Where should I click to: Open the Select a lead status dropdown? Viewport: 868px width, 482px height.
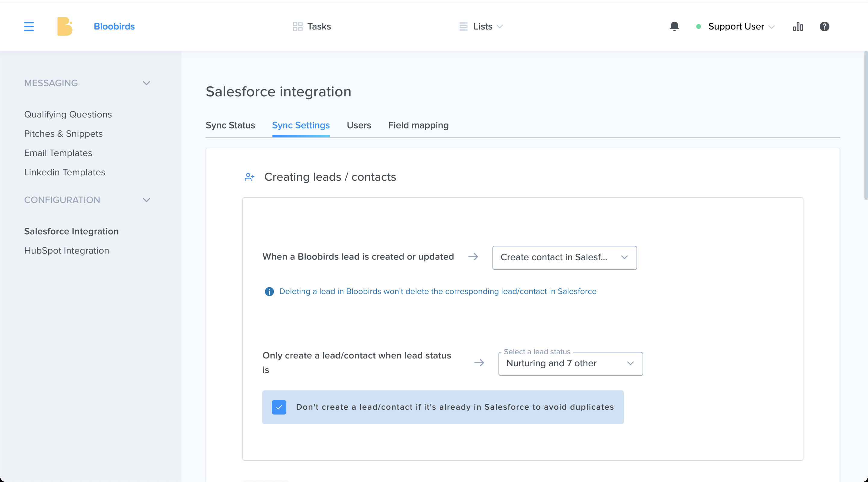(571, 363)
